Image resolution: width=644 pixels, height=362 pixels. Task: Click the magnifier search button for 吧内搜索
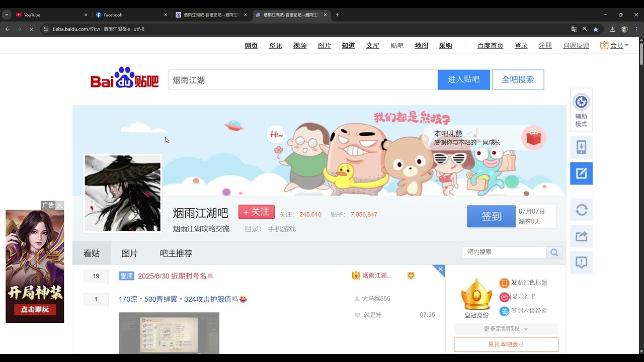554,252
